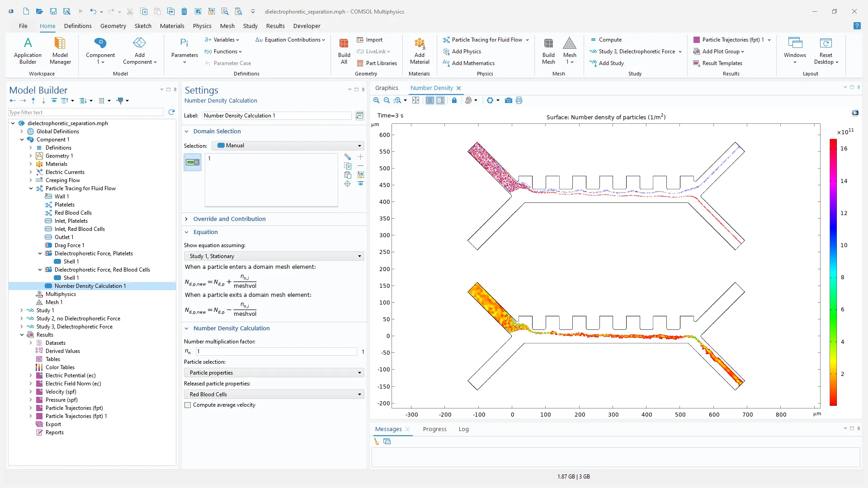Click the color legend bar
Viewport: 868px width, 488px height.
(x=833, y=272)
